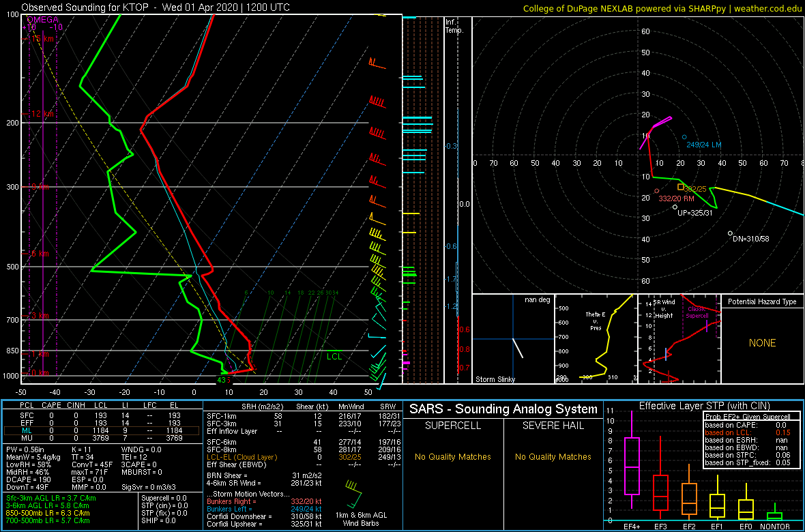The width and height of the screenshot is (805, 532).
Task: Click the NONE hazard type value
Action: pos(762,343)
